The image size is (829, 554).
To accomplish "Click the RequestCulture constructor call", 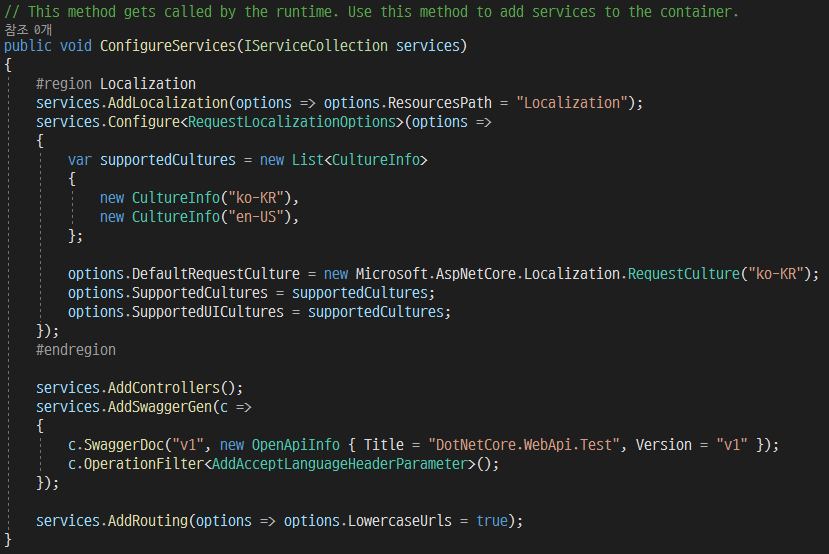I will 684,274.
